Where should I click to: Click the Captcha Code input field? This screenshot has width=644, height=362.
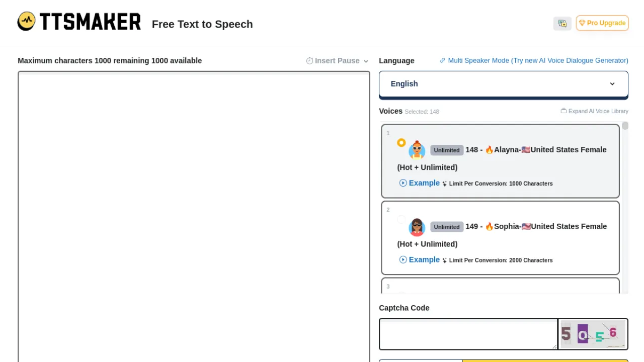(x=468, y=334)
